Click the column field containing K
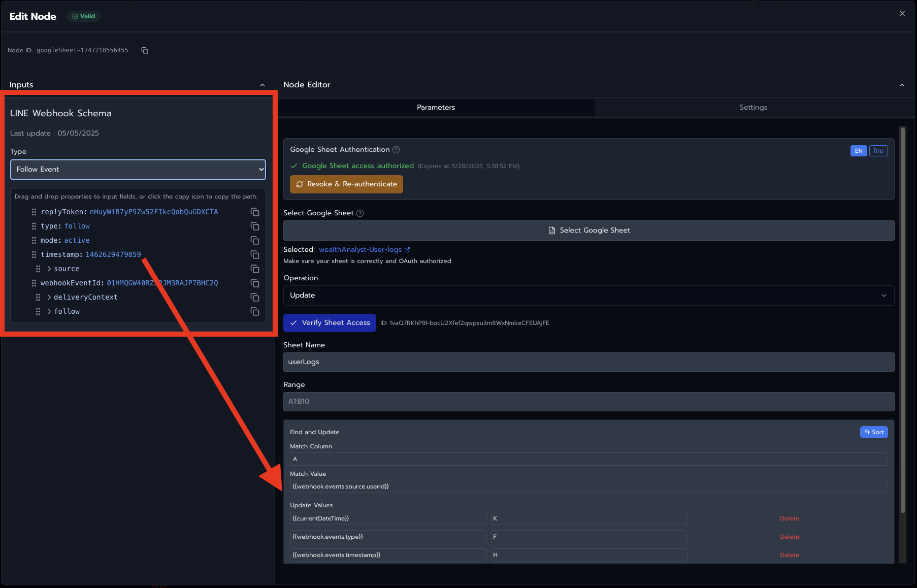This screenshot has height=588, width=917. coord(589,518)
